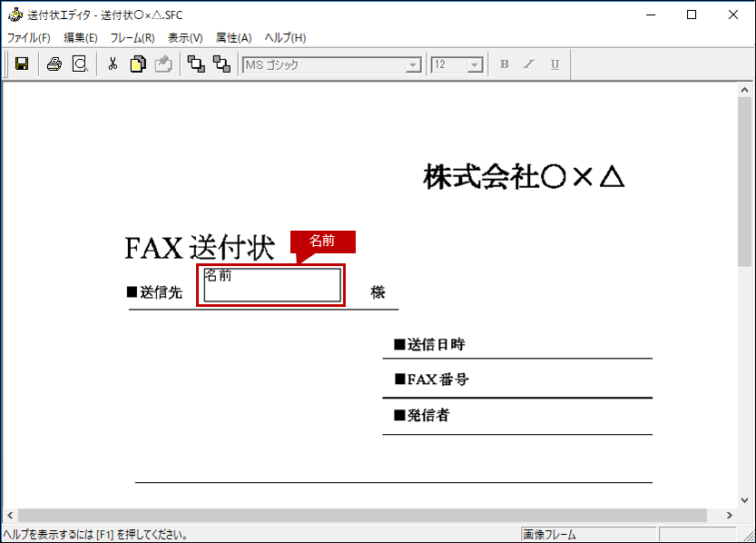Minimize the 送付状エディタ window
Screen dimensions: 756x543
click(x=651, y=15)
